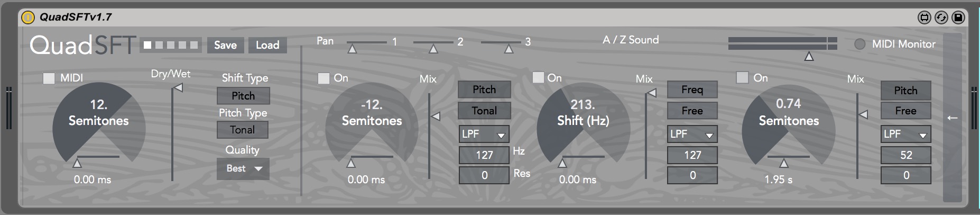
Task: Click the left arrow collapse icon
Action: (x=952, y=118)
